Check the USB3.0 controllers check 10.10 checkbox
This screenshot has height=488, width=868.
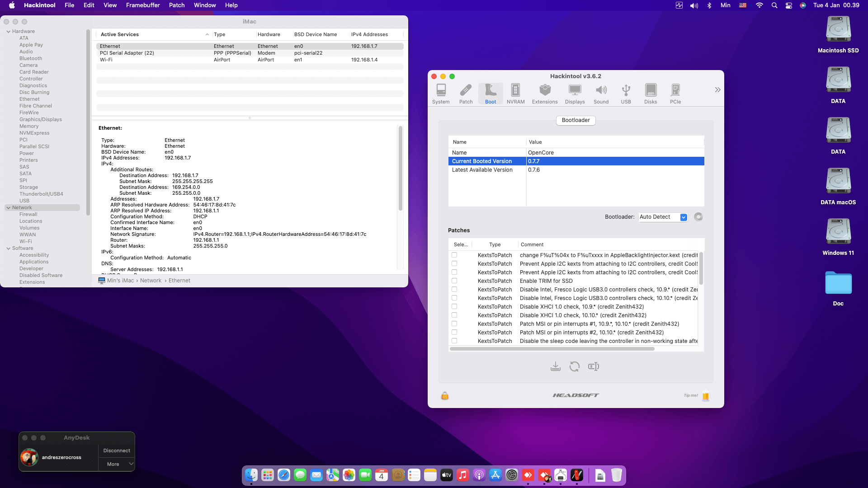tap(454, 298)
